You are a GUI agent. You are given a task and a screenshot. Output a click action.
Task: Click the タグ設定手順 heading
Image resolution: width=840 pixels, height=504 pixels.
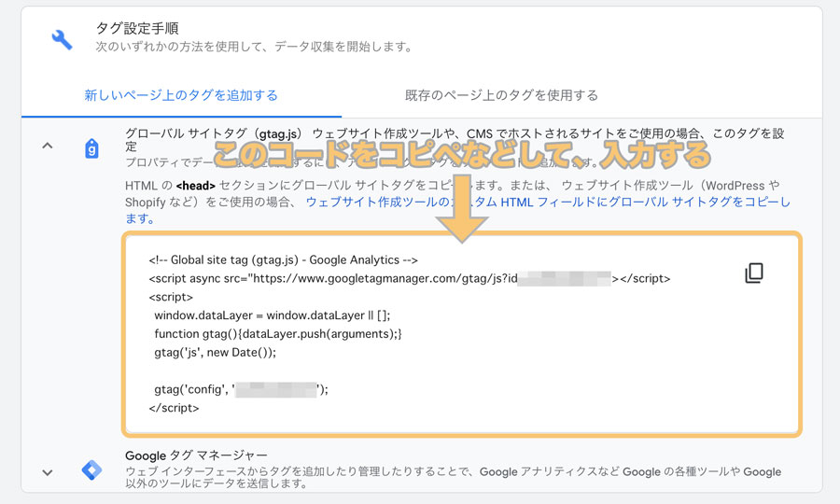point(137,28)
